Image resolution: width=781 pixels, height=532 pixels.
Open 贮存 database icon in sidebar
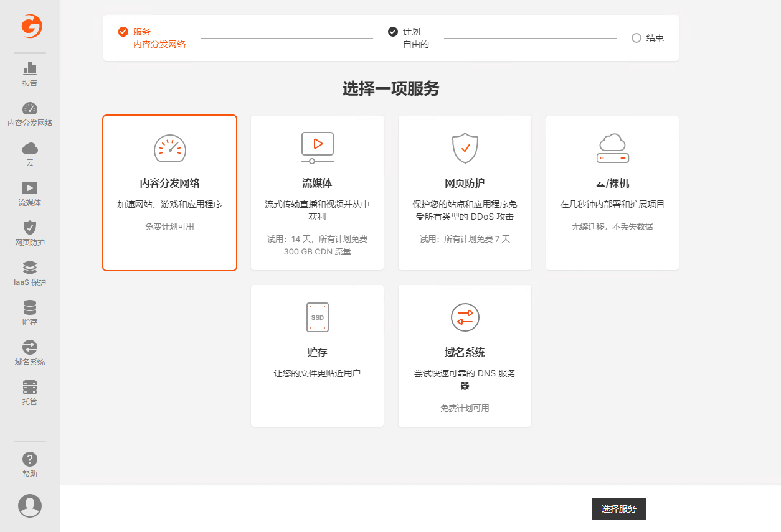30,307
